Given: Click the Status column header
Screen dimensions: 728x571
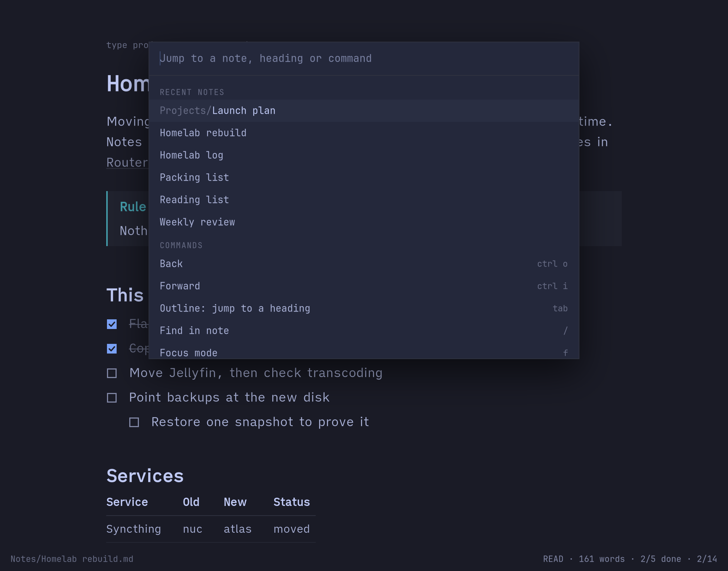Looking at the screenshot, I should click(292, 502).
